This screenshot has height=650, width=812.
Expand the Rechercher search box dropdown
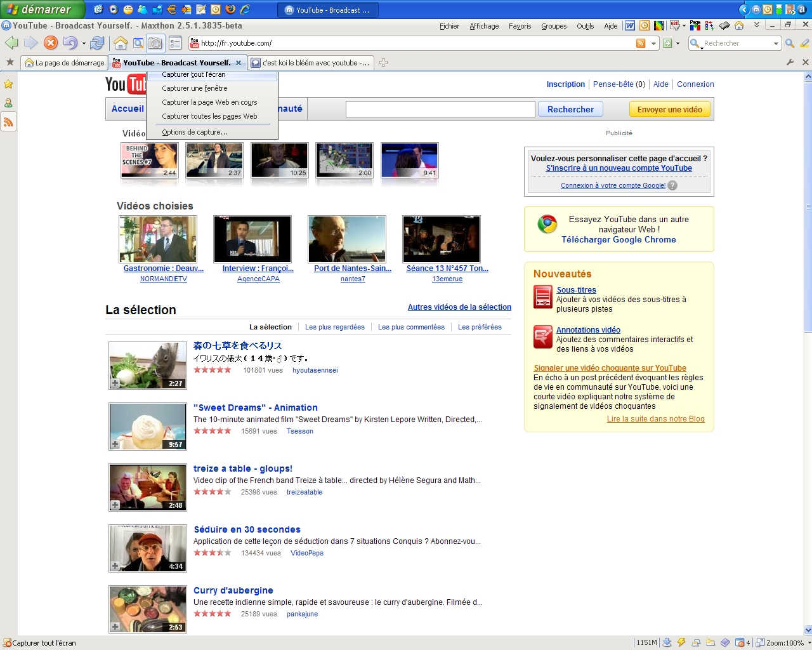click(776, 44)
